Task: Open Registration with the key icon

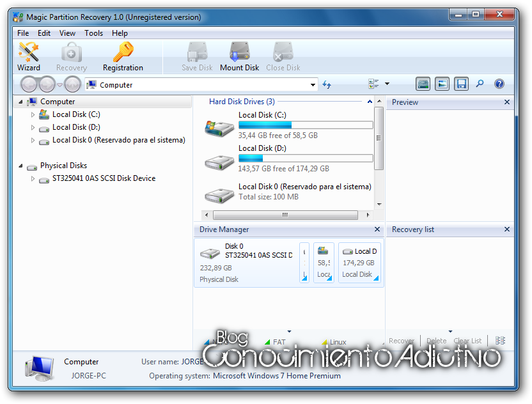Action: coord(123,57)
